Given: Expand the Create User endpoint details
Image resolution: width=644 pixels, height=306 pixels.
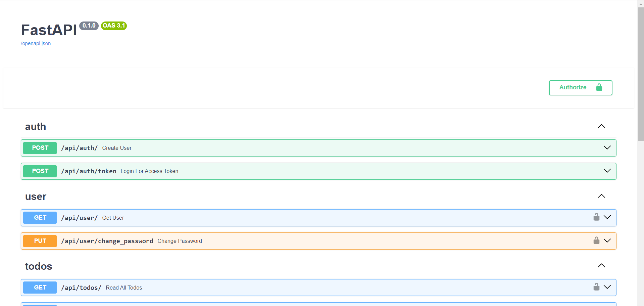Looking at the screenshot, I should (x=607, y=147).
